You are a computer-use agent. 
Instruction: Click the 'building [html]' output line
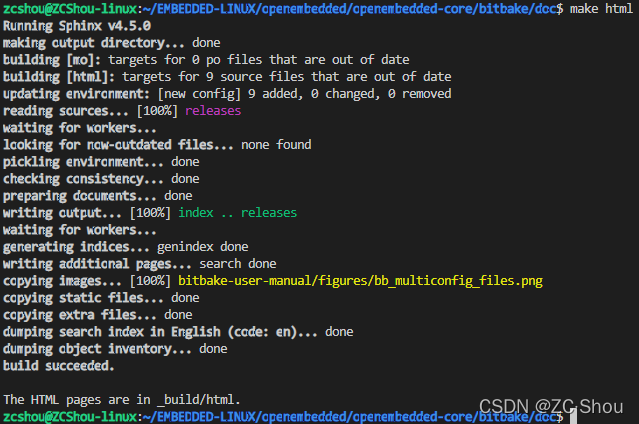tap(227, 77)
